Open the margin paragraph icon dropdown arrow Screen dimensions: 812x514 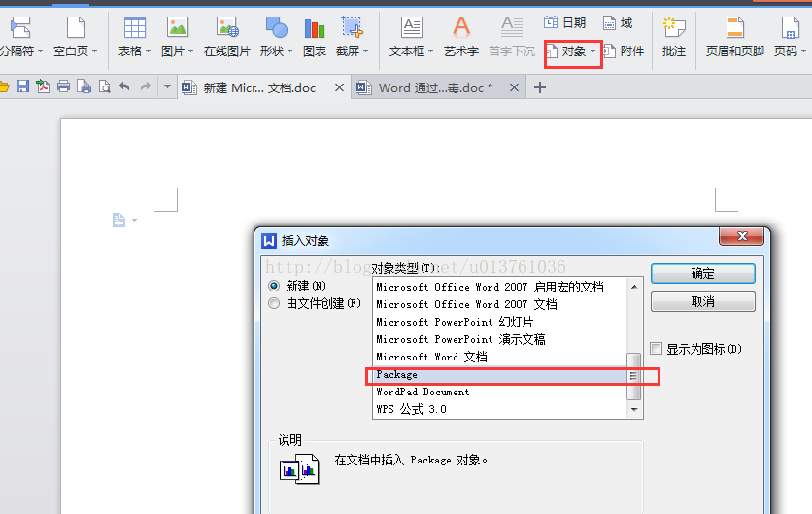coord(135,221)
